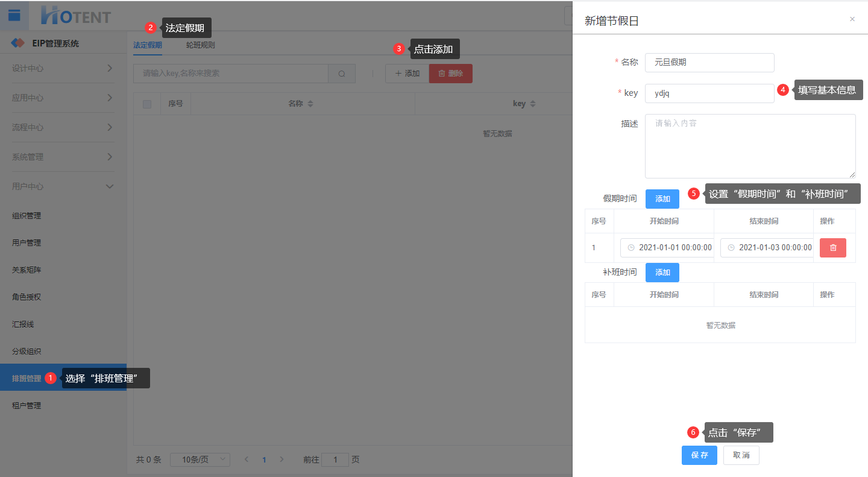Click 保存 to save the holiday

click(699, 455)
